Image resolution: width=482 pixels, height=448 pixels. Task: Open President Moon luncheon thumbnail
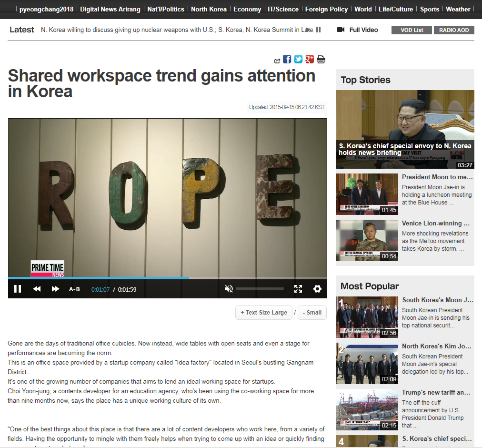click(x=367, y=194)
